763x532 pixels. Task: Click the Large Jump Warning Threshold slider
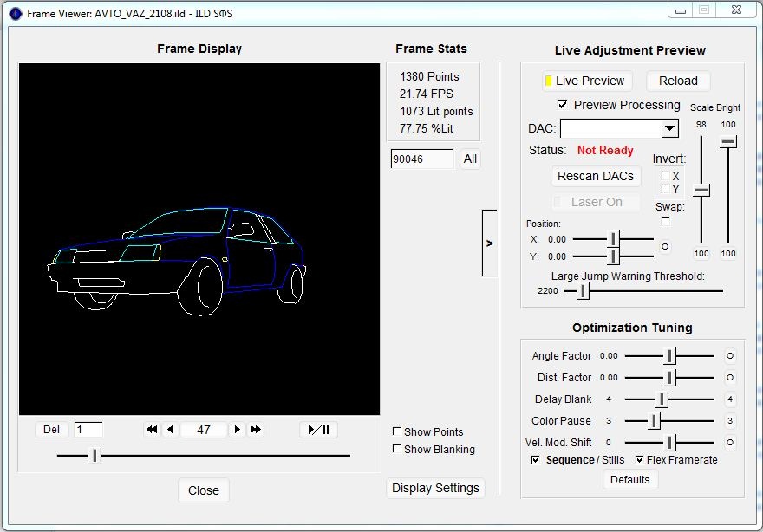(583, 291)
